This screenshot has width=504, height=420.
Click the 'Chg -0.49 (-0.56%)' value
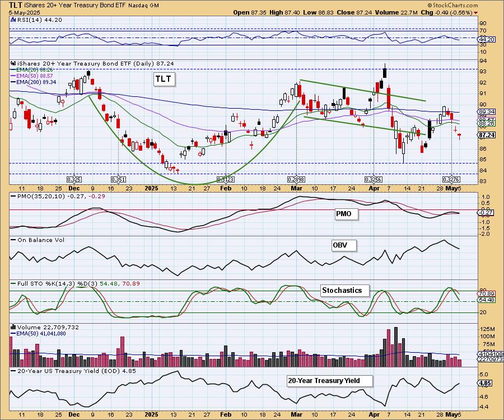click(x=446, y=12)
